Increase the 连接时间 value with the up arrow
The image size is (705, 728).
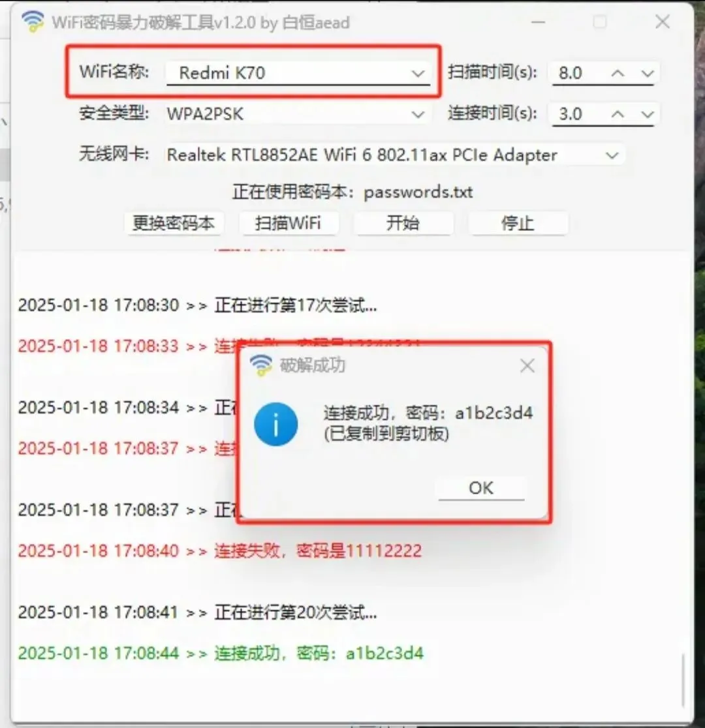click(x=618, y=114)
